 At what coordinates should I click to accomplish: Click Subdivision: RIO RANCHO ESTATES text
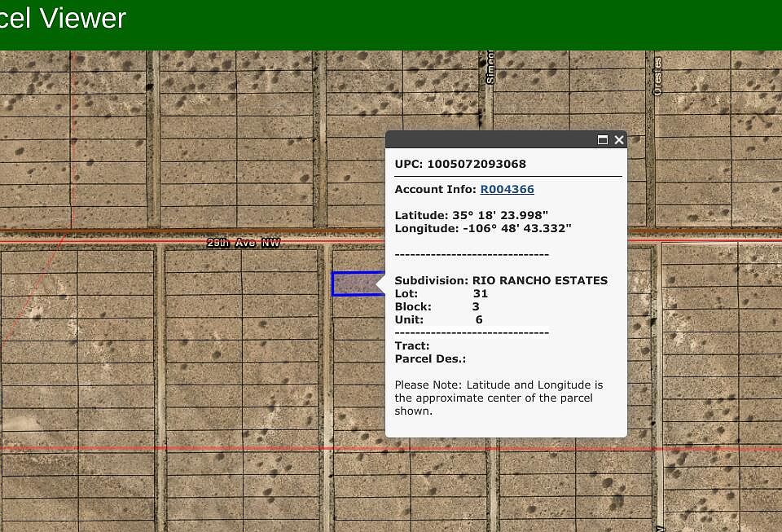click(x=501, y=281)
